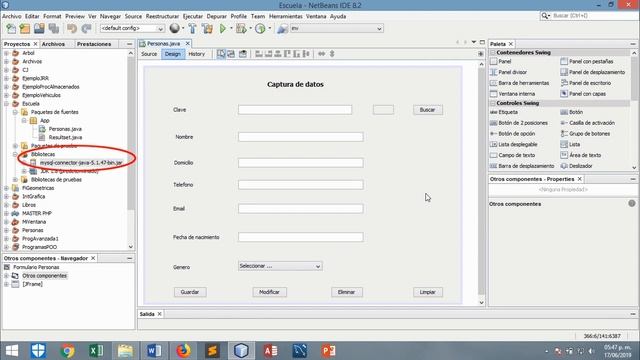
Task: Click the New Project toolbar icon
Action: tap(25, 29)
